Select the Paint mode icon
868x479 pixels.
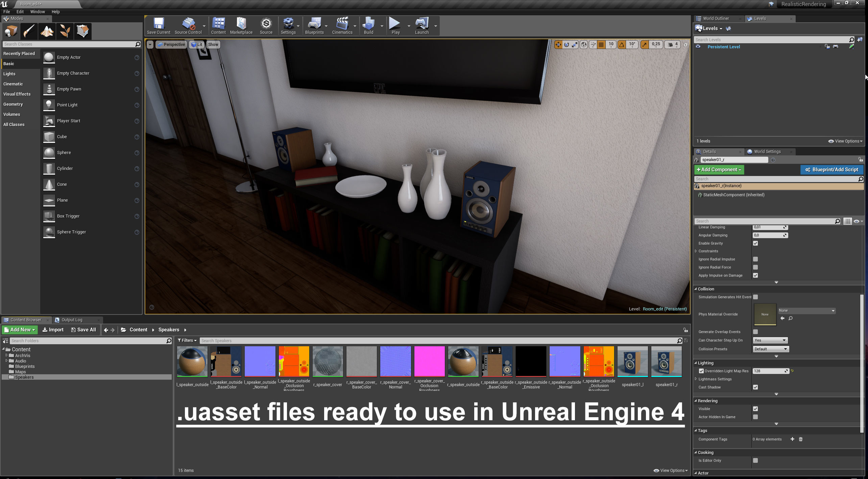[x=29, y=31]
